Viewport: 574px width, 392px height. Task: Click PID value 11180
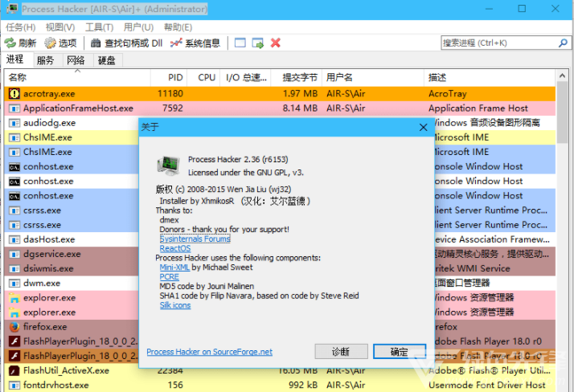click(x=170, y=94)
